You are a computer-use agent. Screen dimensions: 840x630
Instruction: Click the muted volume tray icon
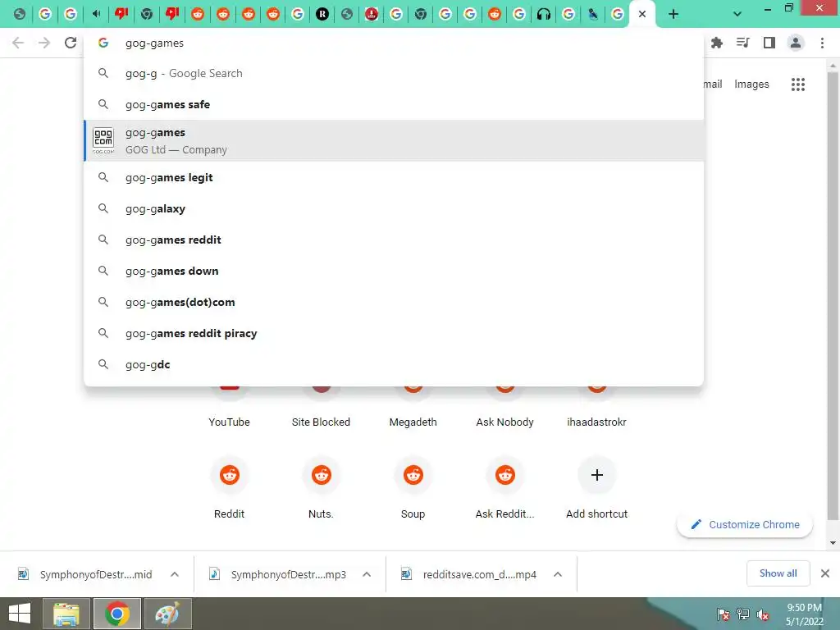762,614
